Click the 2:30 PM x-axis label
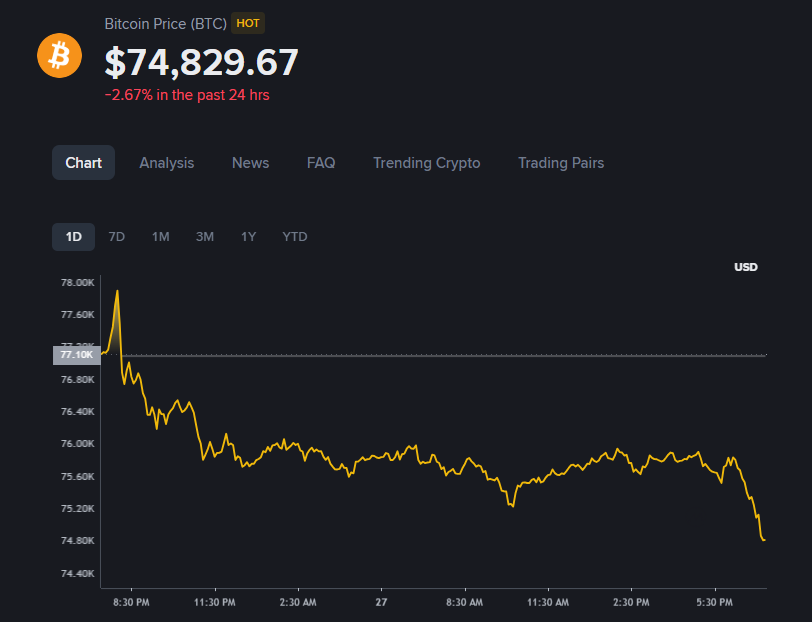 [x=631, y=602]
